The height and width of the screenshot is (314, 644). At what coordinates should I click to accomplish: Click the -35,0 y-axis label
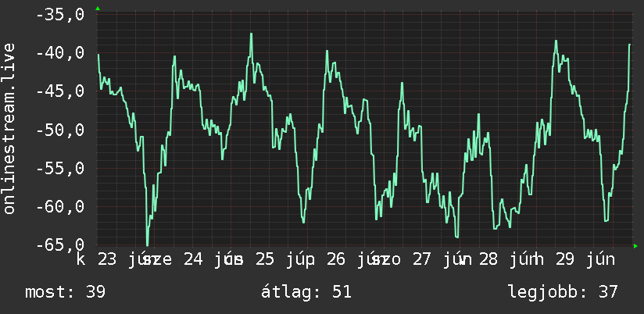60,15
